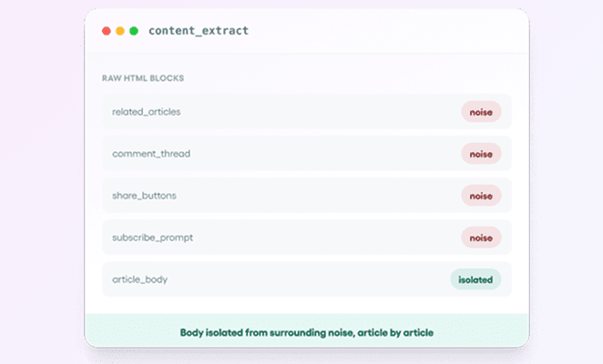Click noise badge on subscribe_prompt
Image resolution: width=603 pixels, height=364 pixels.
pos(481,238)
